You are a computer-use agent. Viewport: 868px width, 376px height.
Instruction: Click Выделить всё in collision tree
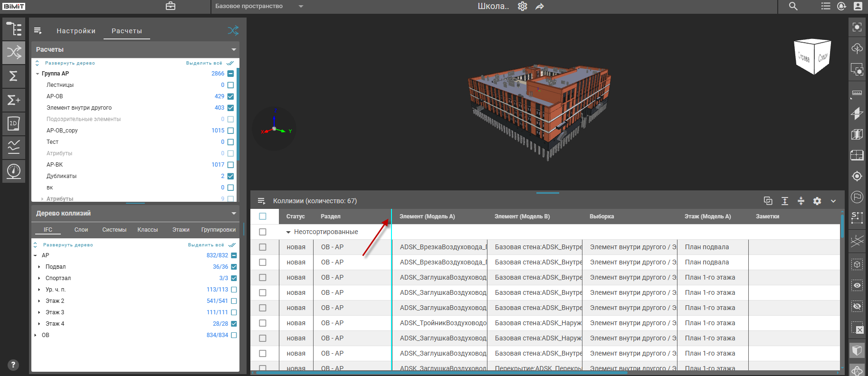tap(206, 245)
